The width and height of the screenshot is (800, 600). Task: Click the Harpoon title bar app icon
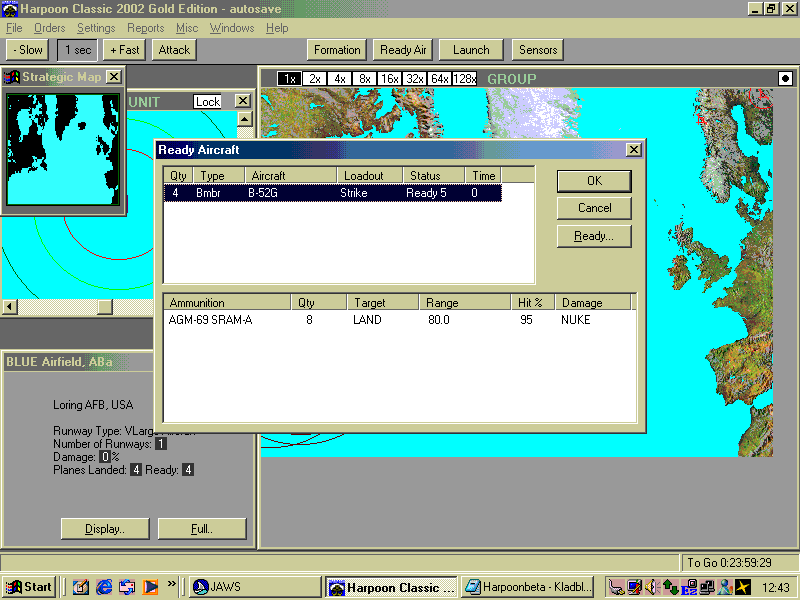pyautogui.click(x=10, y=9)
